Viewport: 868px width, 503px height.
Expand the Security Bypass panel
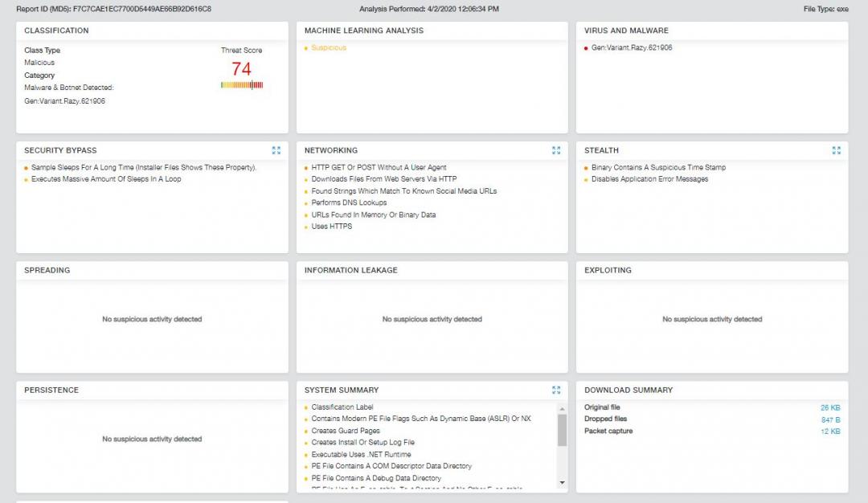[x=276, y=150]
